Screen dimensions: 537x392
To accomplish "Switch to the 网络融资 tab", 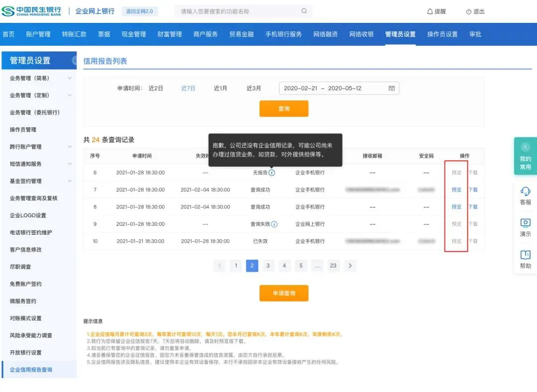I will click(x=325, y=34).
